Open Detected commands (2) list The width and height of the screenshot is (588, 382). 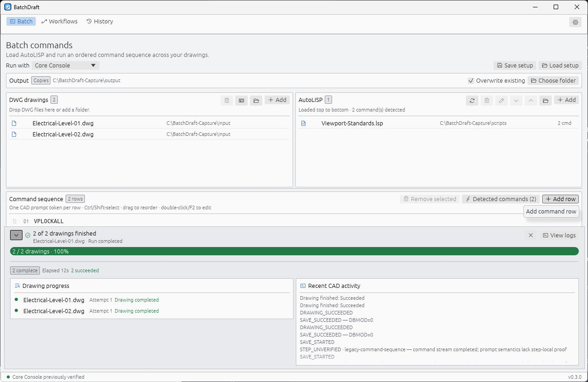click(x=500, y=199)
